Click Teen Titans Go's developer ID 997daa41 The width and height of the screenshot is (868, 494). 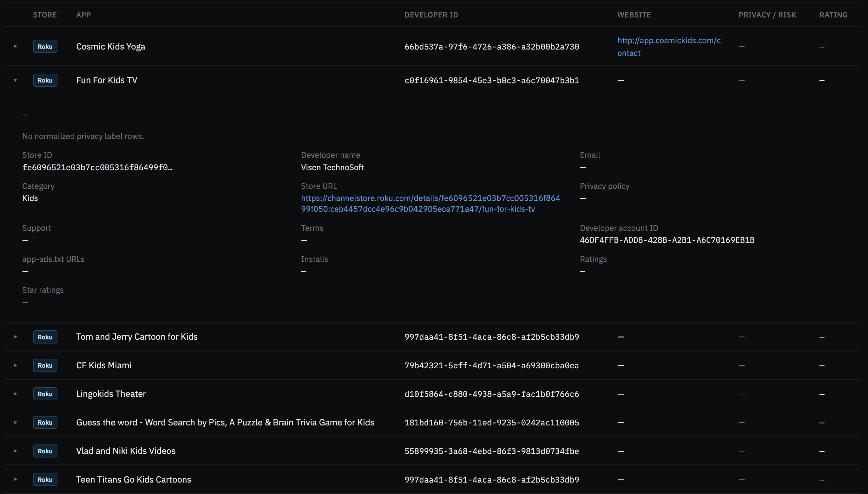492,479
